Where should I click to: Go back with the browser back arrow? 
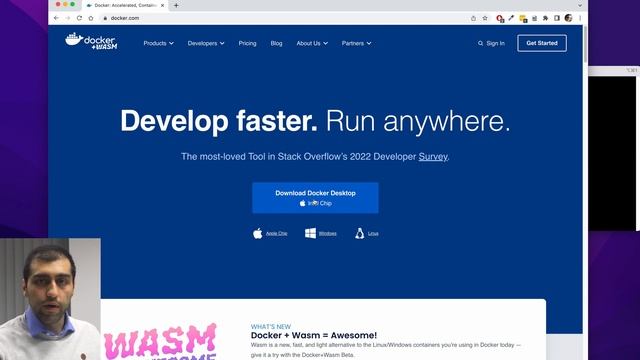(x=56, y=18)
